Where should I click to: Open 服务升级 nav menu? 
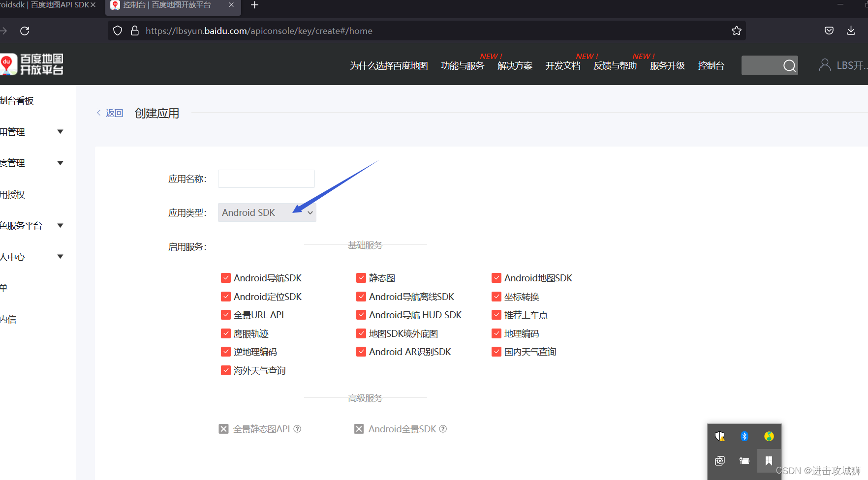[x=667, y=66]
